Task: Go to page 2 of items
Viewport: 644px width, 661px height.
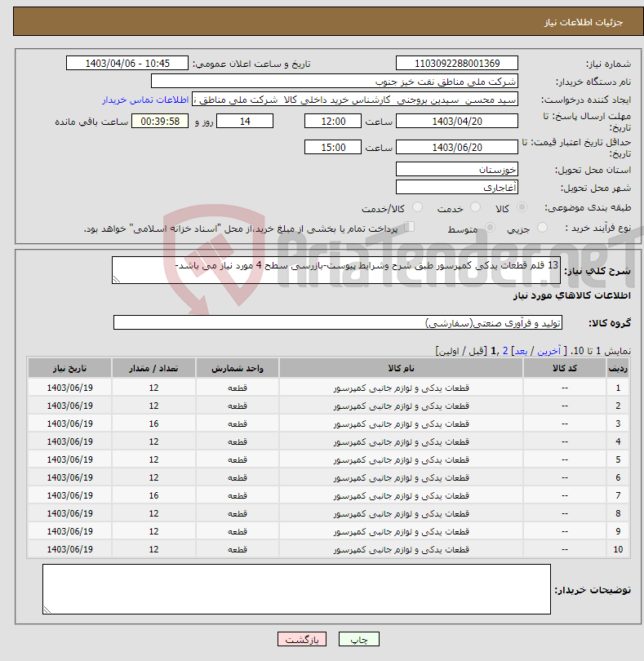Action: (505, 351)
